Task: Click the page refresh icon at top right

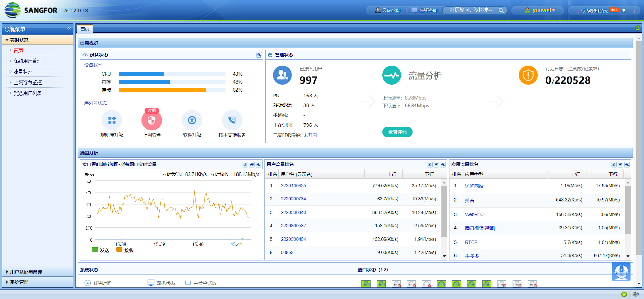Action: (637, 28)
